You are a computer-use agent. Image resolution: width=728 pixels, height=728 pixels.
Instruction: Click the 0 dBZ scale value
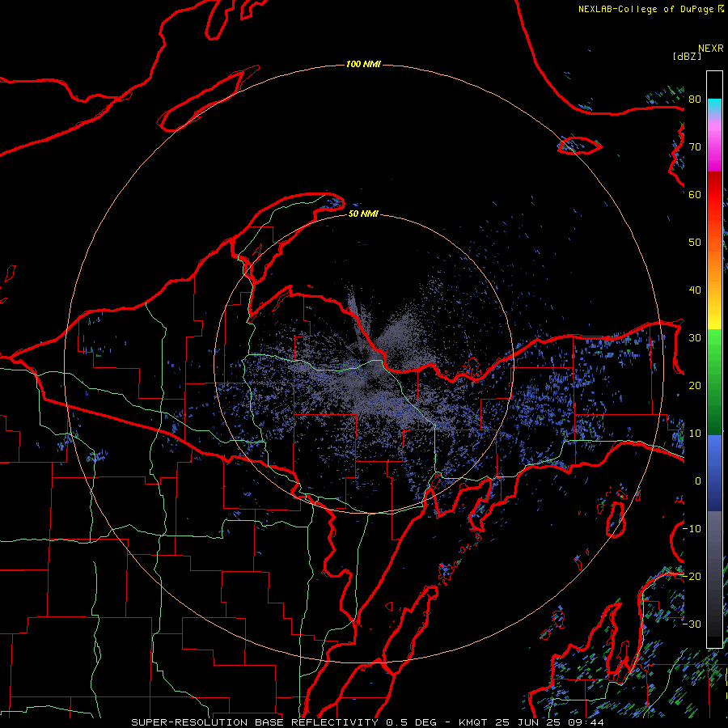pos(697,481)
